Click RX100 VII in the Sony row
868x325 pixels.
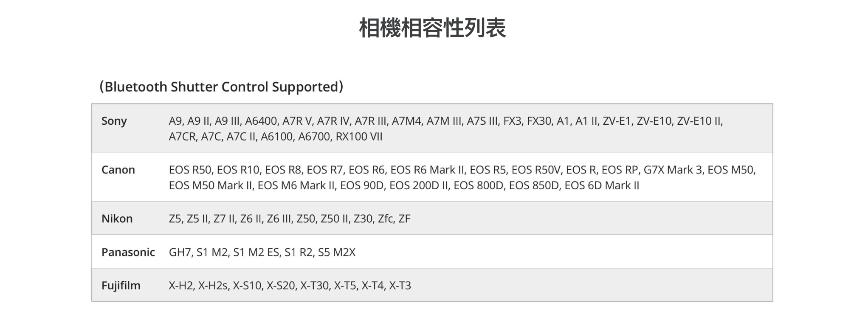point(359,137)
